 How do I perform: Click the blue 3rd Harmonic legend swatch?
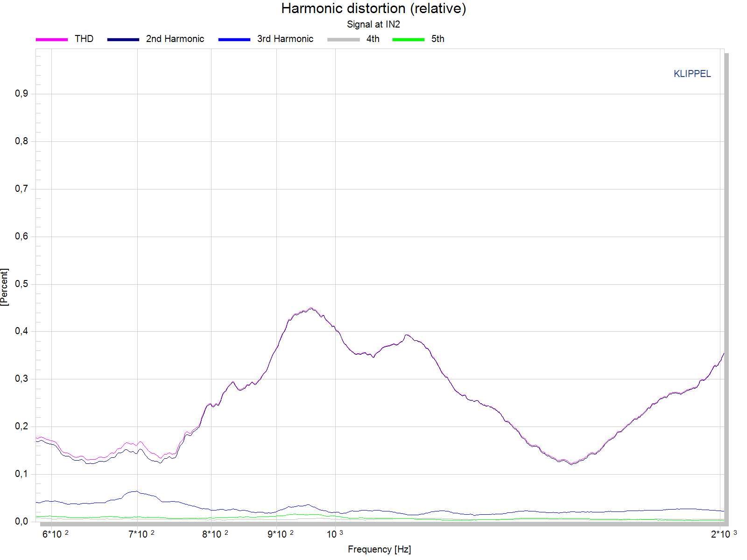coord(234,40)
